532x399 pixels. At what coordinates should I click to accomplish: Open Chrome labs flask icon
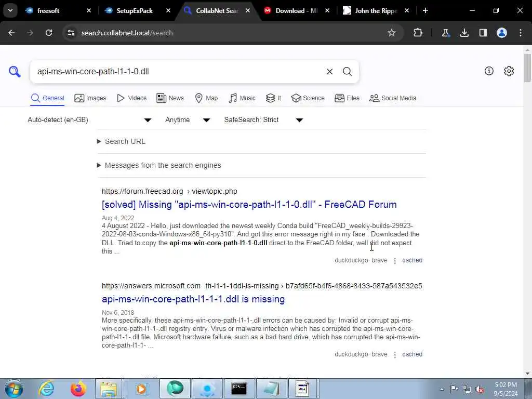coord(445,33)
